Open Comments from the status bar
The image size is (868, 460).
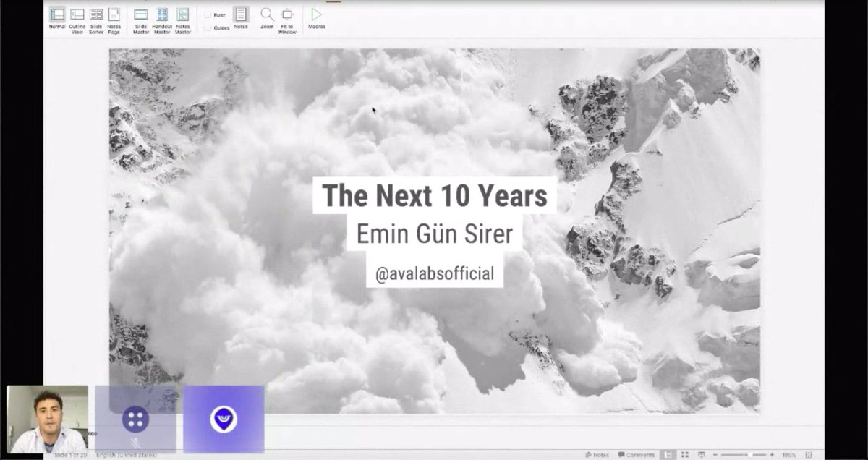pos(636,455)
